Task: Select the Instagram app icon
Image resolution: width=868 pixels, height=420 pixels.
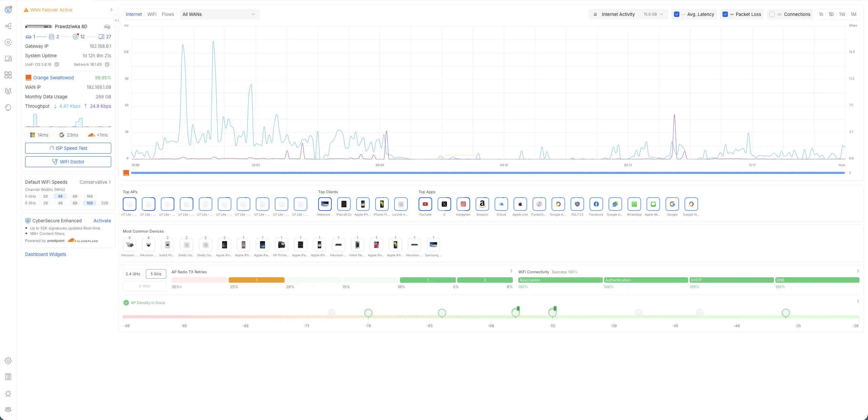Action: (x=463, y=204)
